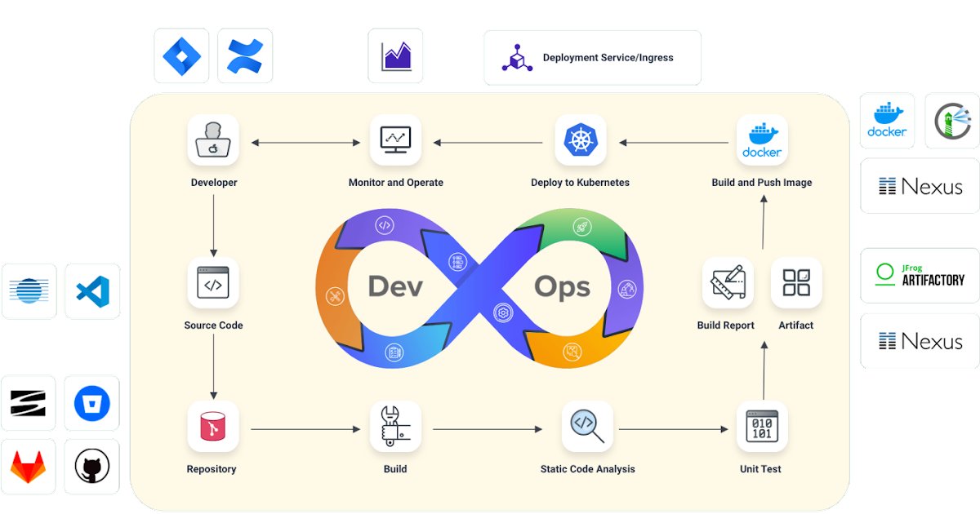Click the Kubernetes helm wheel icon
This screenshot has width=980, height=514.
581,140
